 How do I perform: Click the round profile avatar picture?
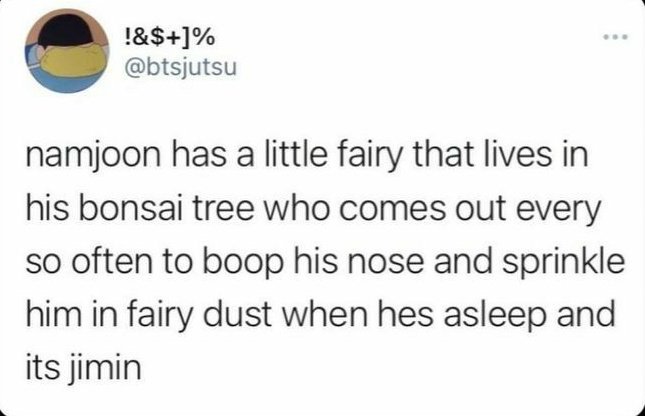tap(67, 51)
